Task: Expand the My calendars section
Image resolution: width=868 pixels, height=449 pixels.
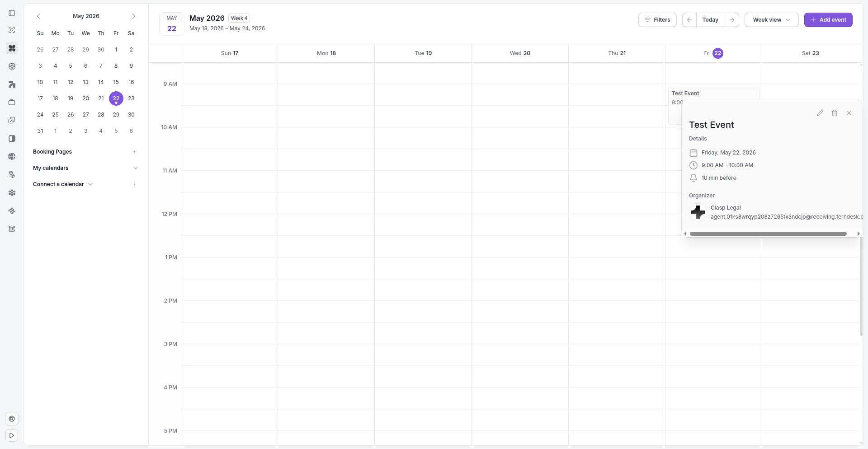Action: coord(135,168)
